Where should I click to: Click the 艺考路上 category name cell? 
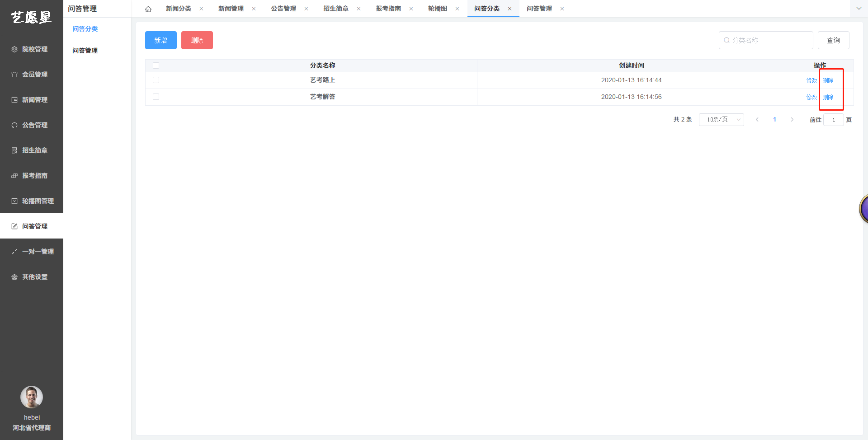[x=322, y=80]
